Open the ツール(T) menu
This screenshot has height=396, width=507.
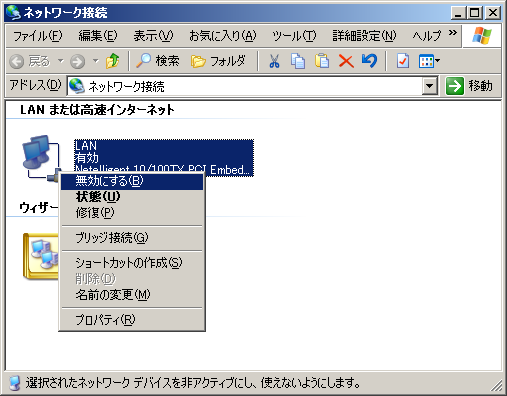[294, 36]
